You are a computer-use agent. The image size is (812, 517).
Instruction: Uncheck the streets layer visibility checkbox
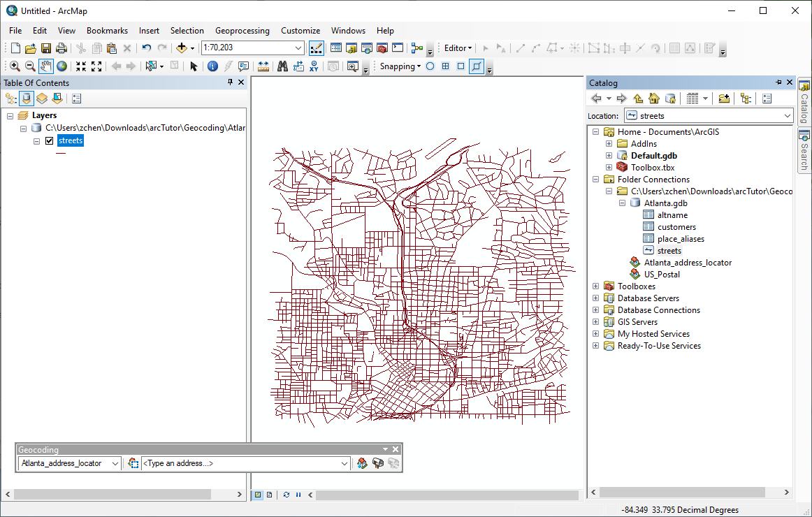point(50,140)
